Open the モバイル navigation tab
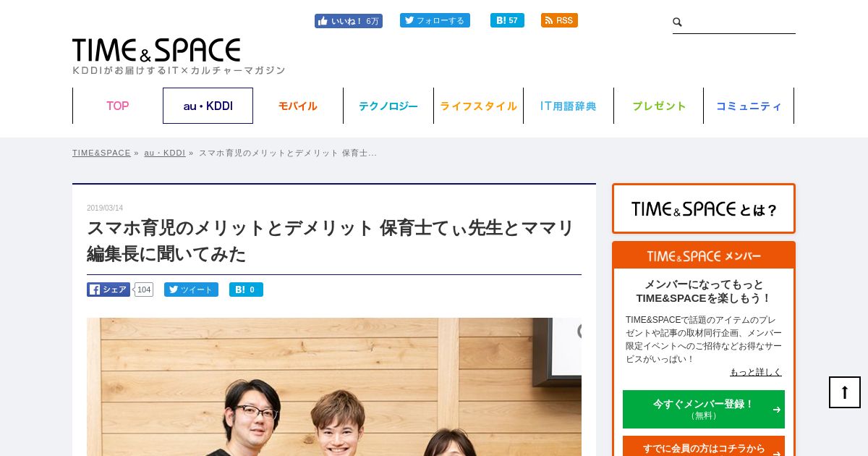 point(298,106)
